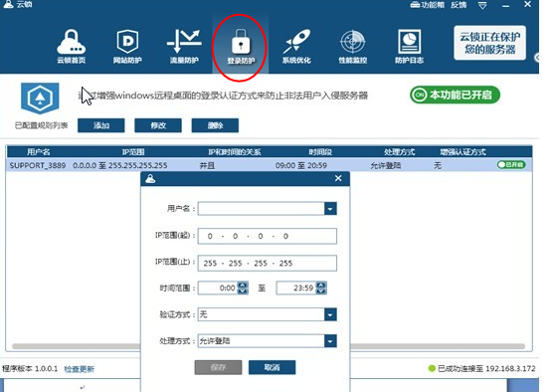Click the 检查更新 check update link
Screen dimensions: 549x392
80,369
